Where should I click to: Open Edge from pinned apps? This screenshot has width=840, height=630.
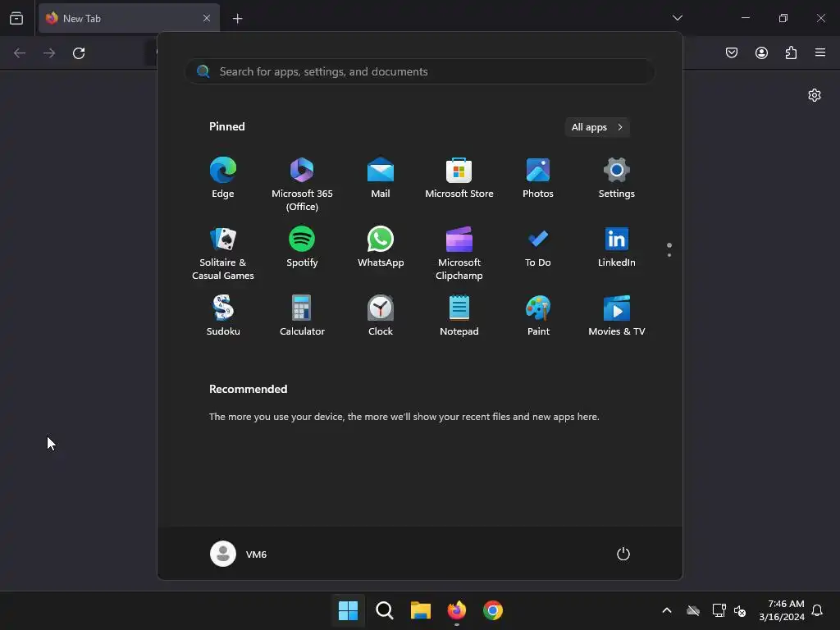[x=223, y=178]
